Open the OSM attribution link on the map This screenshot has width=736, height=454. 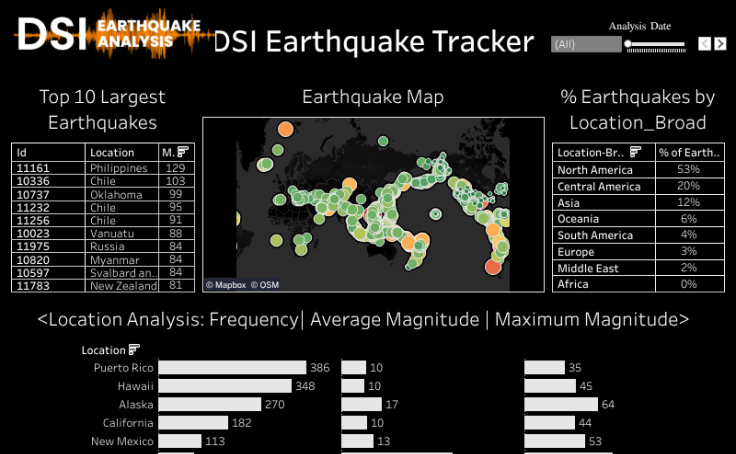pos(265,284)
